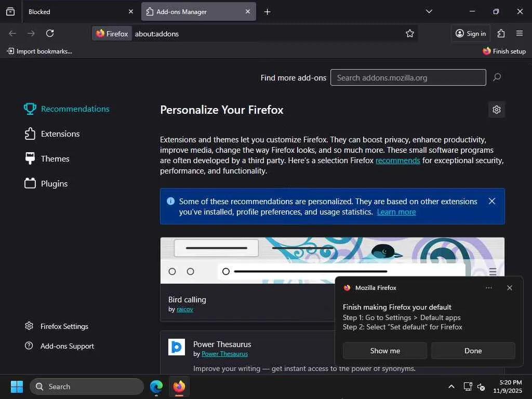Open the Power Thesaurus author link
Screen dimensions: 532x399
tap(224, 354)
